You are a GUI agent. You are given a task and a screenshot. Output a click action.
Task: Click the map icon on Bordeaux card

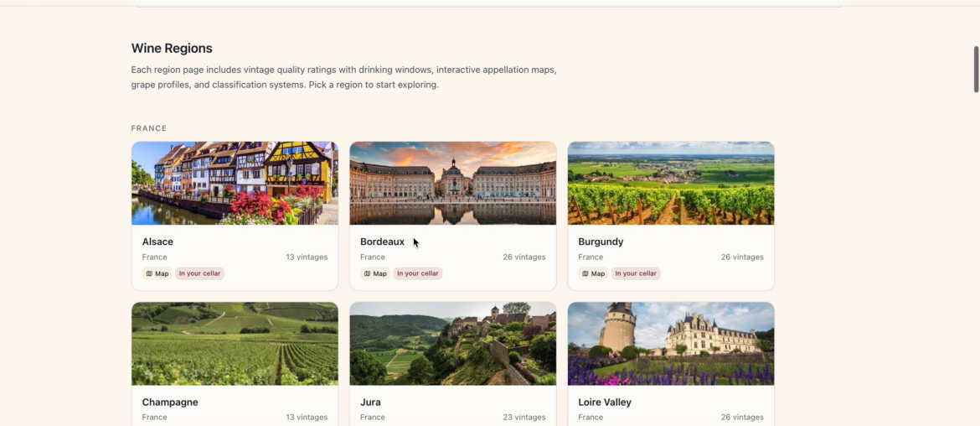(x=367, y=273)
